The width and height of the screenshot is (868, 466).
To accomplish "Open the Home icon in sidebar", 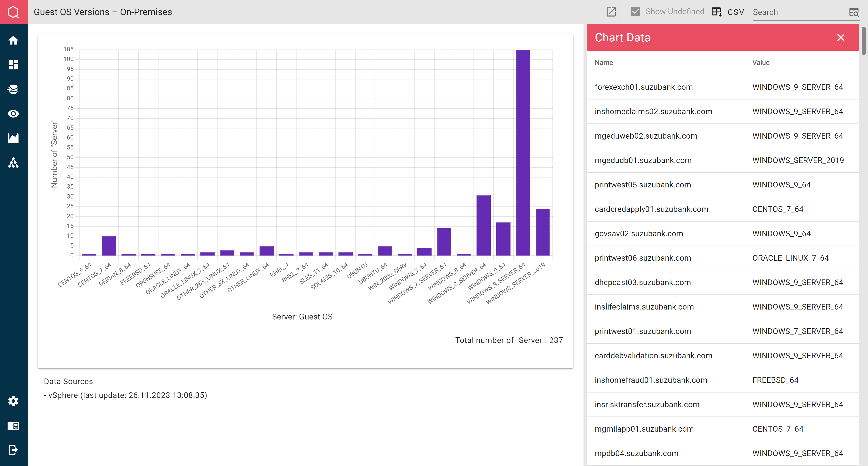I will click(x=14, y=40).
